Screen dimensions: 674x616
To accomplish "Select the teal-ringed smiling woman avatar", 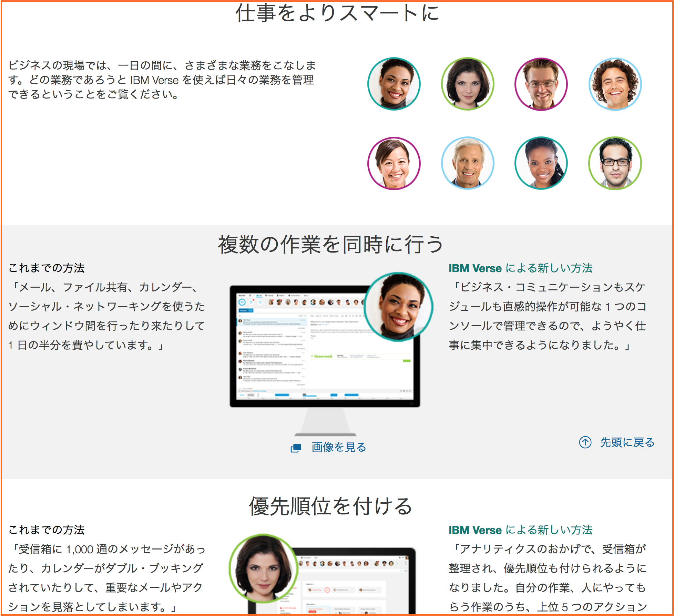I will [x=394, y=84].
